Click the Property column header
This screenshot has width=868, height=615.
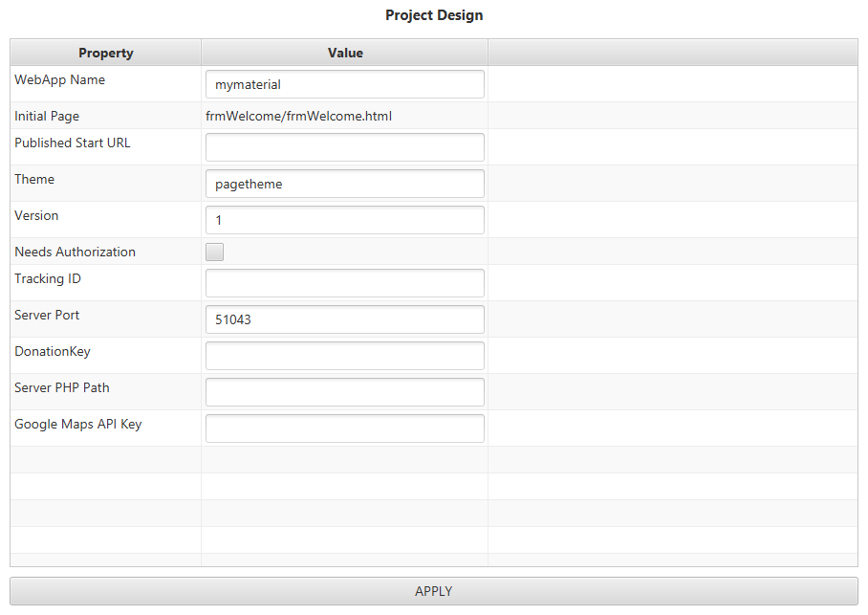click(106, 53)
